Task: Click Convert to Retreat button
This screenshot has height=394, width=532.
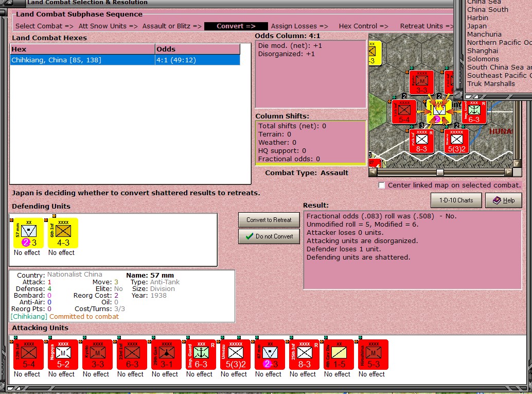Action: [x=269, y=220]
